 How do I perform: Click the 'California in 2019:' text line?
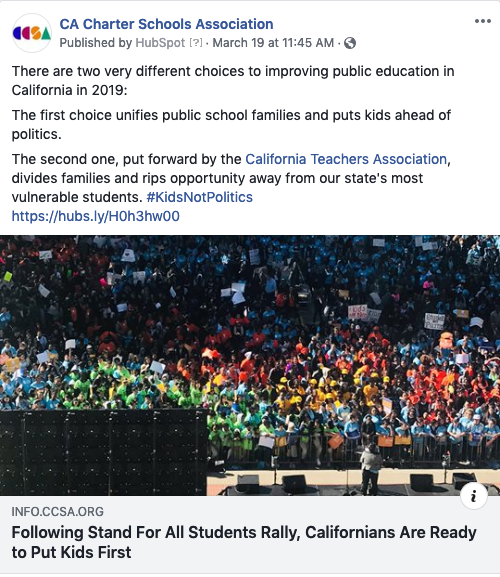tap(70, 90)
